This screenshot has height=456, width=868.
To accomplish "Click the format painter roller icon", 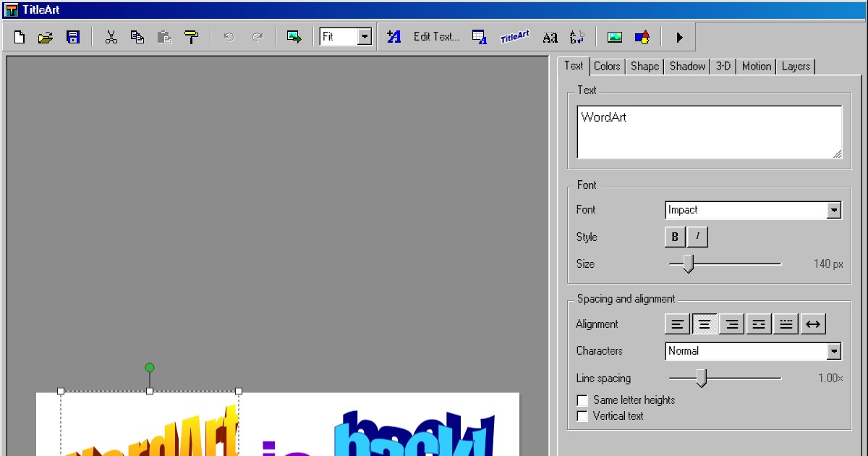I will 191,37.
